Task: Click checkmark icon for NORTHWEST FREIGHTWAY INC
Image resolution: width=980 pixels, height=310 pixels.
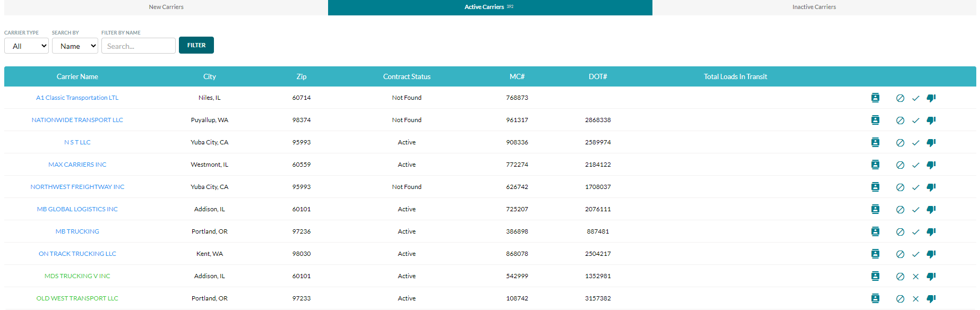Action: 916,187
